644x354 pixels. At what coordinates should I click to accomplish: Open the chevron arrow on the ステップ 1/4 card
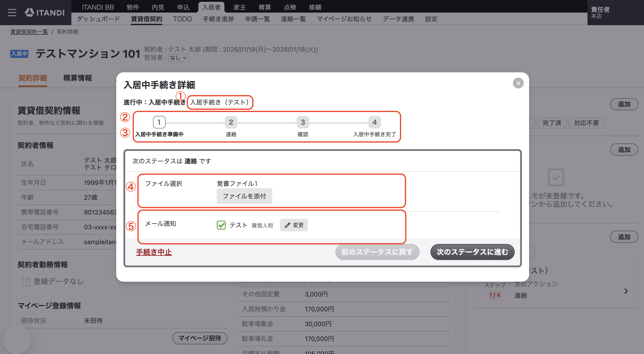(626, 291)
